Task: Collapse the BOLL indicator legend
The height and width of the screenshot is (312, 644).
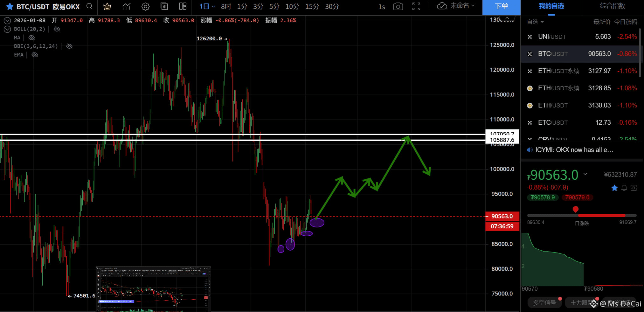Action: tap(7, 29)
